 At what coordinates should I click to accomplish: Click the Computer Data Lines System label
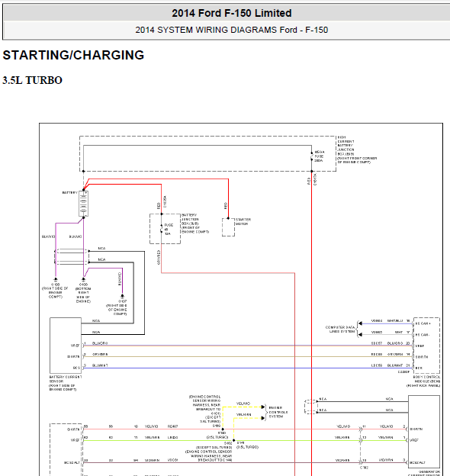pos(340,330)
